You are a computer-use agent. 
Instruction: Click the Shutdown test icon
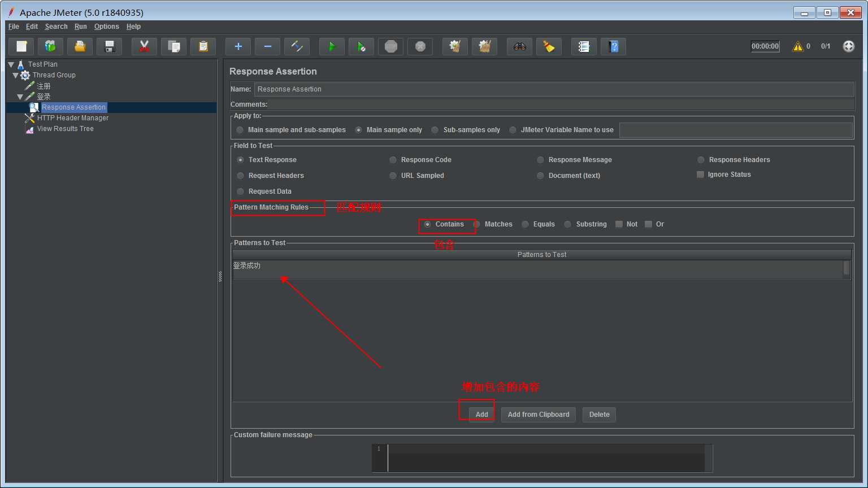pos(420,46)
